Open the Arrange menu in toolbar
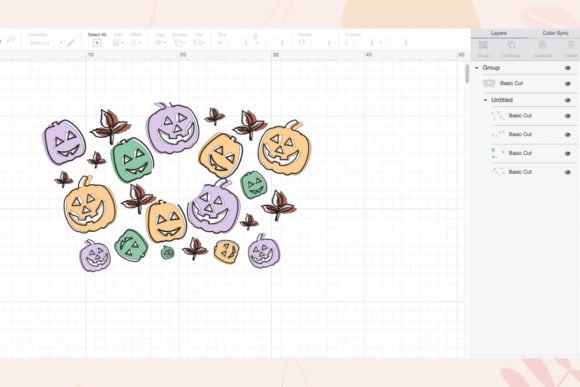580x387 pixels. tap(180, 43)
